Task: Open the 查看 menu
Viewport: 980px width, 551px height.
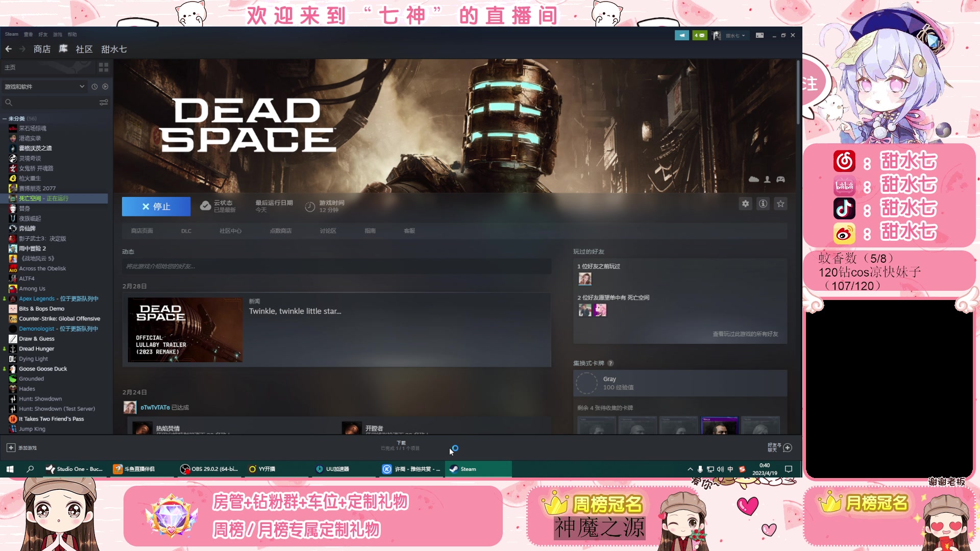Action: pyautogui.click(x=28, y=34)
